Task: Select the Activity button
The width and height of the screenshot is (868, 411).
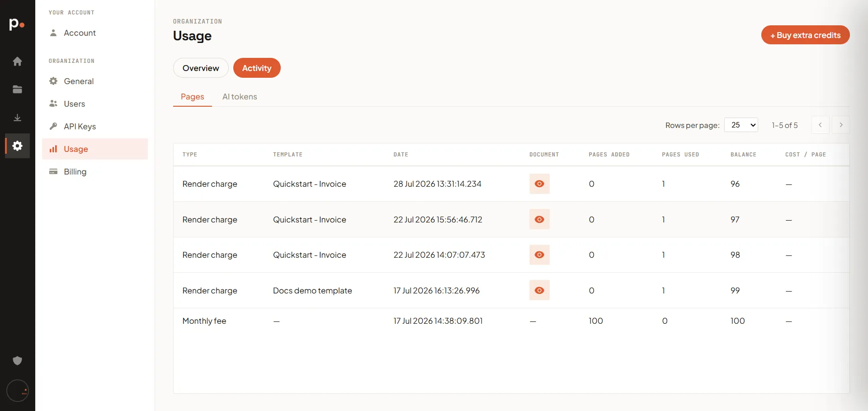Action: pyautogui.click(x=257, y=68)
